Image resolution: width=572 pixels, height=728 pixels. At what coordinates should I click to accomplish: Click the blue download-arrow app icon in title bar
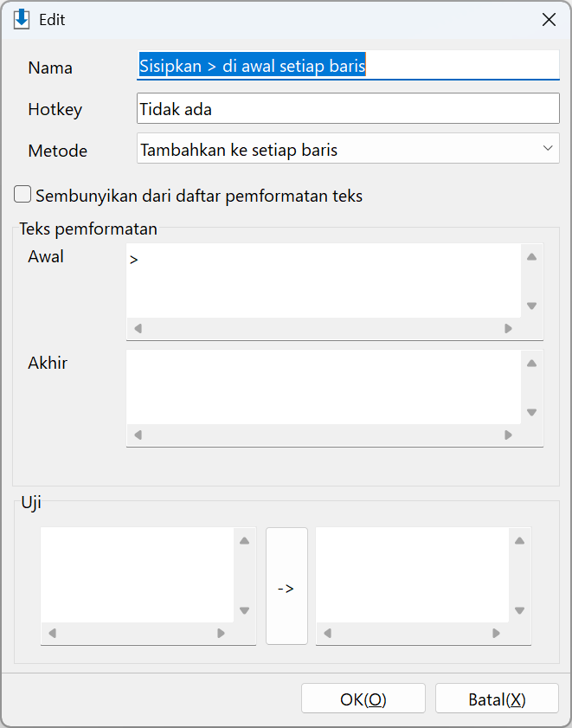[22, 20]
